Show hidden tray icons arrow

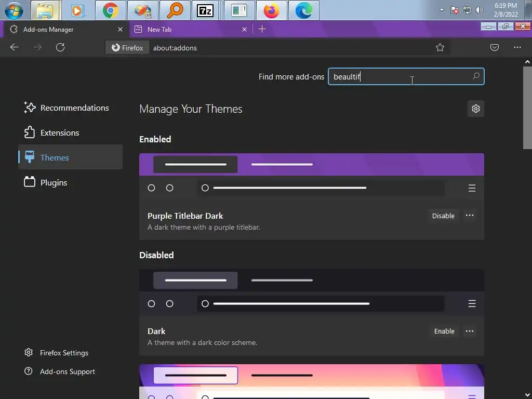(442, 10)
